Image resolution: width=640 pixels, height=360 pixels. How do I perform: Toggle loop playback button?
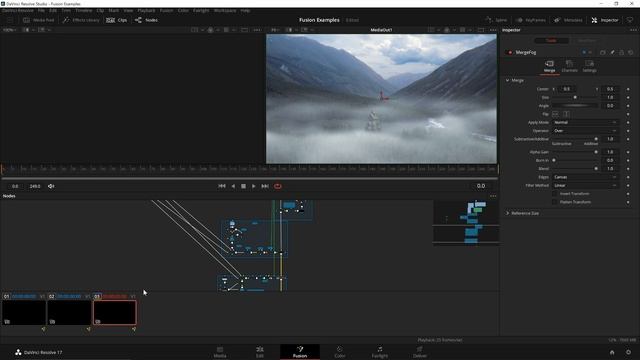pyautogui.click(x=278, y=186)
